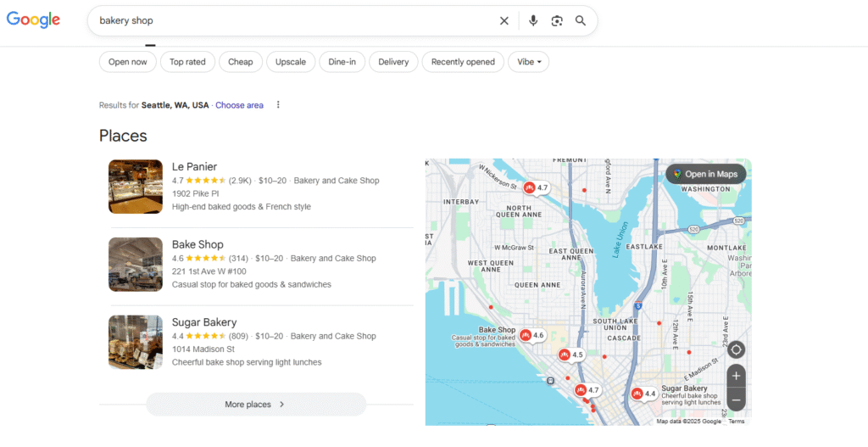Click the Google logo

33,20
